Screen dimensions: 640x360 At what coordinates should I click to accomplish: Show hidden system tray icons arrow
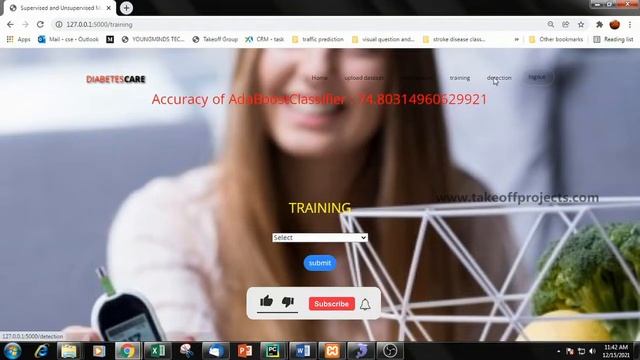[558, 351]
